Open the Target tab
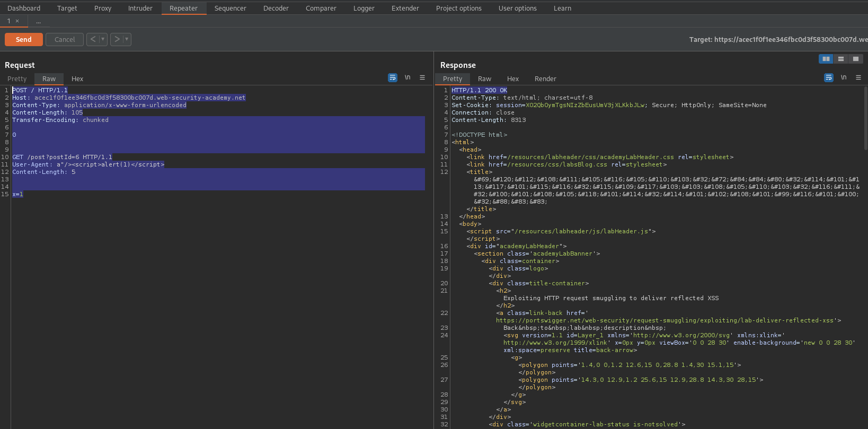868x429 pixels. click(x=67, y=8)
